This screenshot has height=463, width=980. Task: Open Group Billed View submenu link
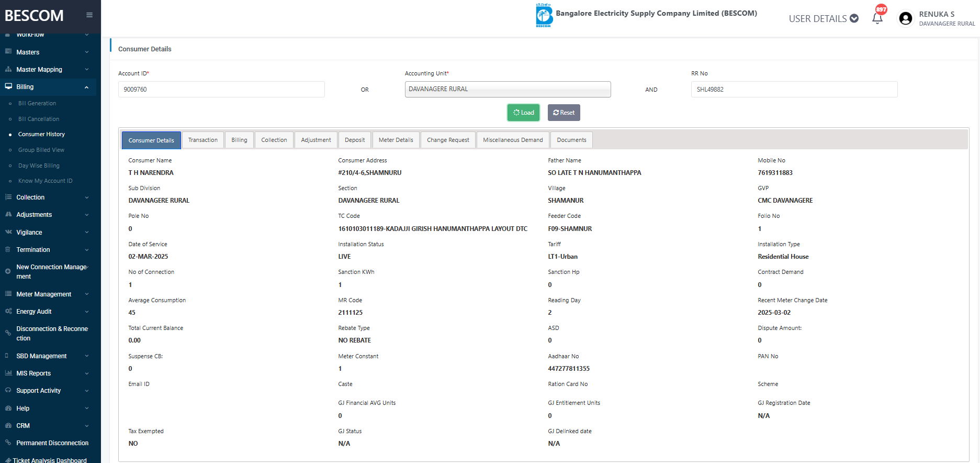point(41,150)
